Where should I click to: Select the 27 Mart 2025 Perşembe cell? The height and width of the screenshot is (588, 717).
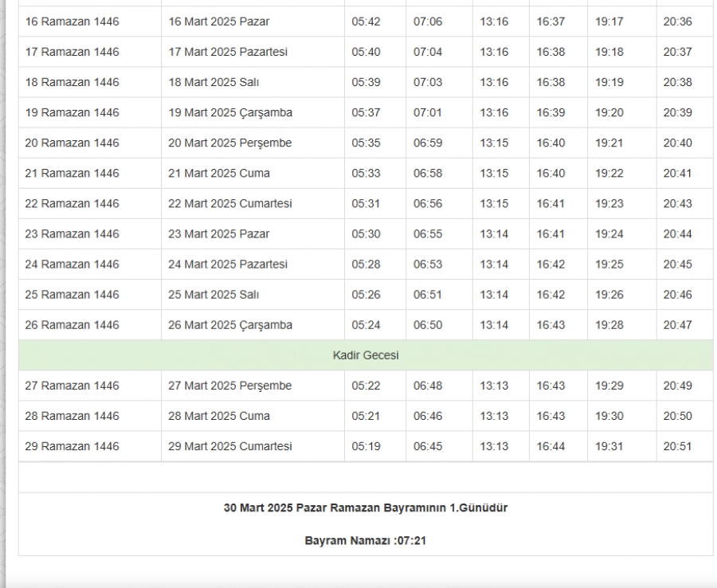230,386
